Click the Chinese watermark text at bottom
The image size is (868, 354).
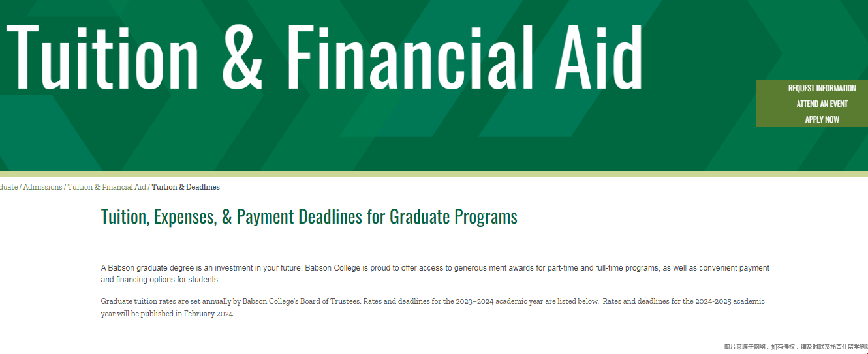(796, 347)
